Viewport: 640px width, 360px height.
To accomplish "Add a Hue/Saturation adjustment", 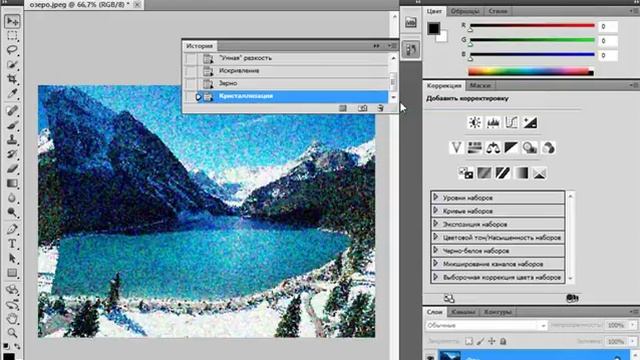I will [474, 148].
